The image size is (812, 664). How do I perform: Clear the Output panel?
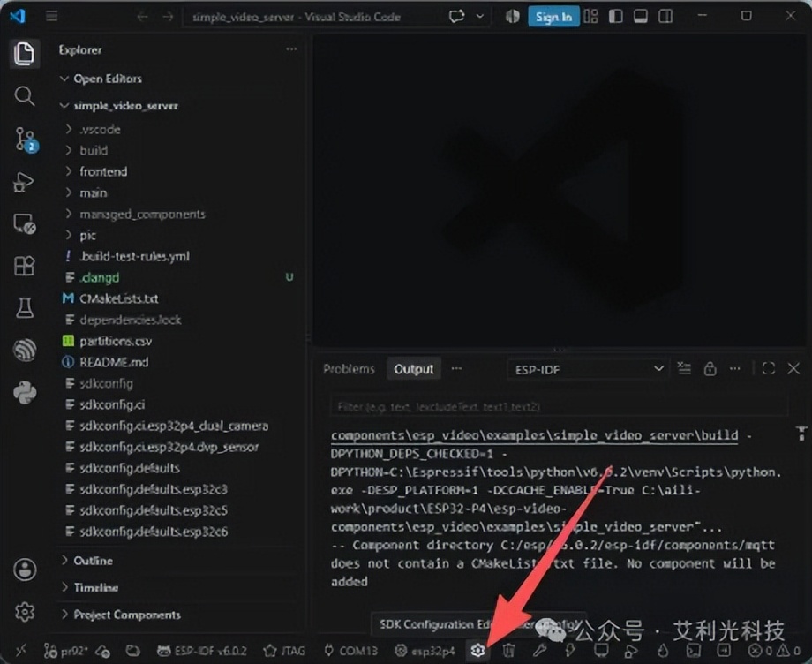(x=684, y=369)
